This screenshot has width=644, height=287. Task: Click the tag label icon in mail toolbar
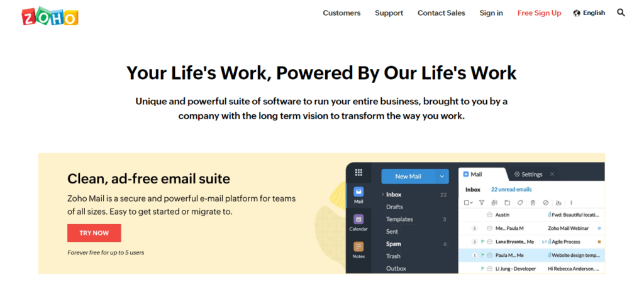(520, 203)
